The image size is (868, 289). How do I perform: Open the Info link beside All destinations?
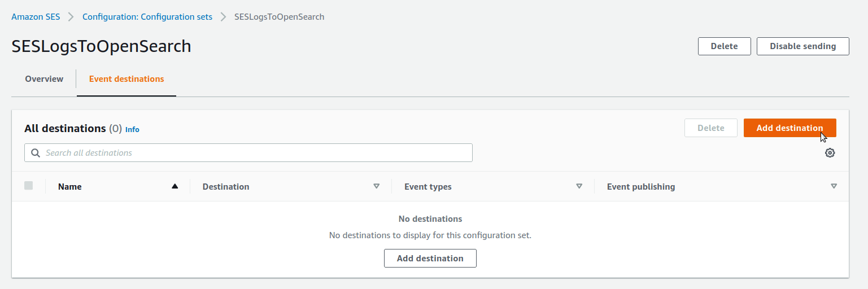tap(132, 129)
